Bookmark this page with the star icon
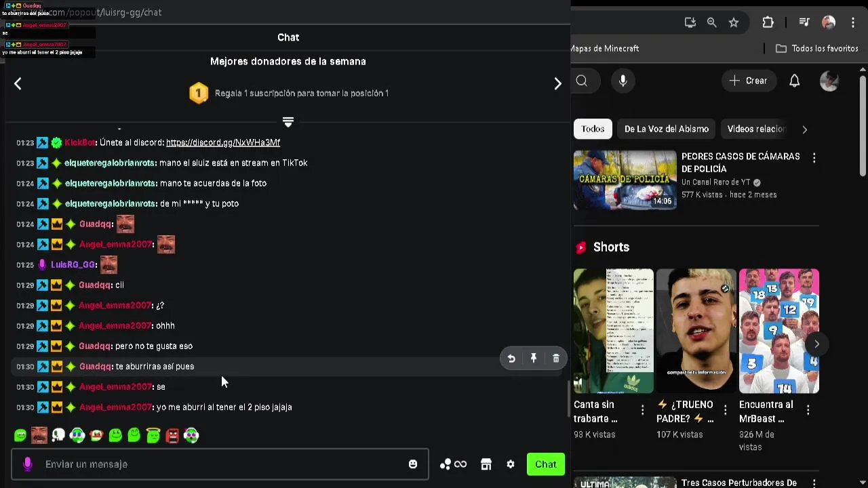This screenshot has height=488, width=868. [x=734, y=22]
